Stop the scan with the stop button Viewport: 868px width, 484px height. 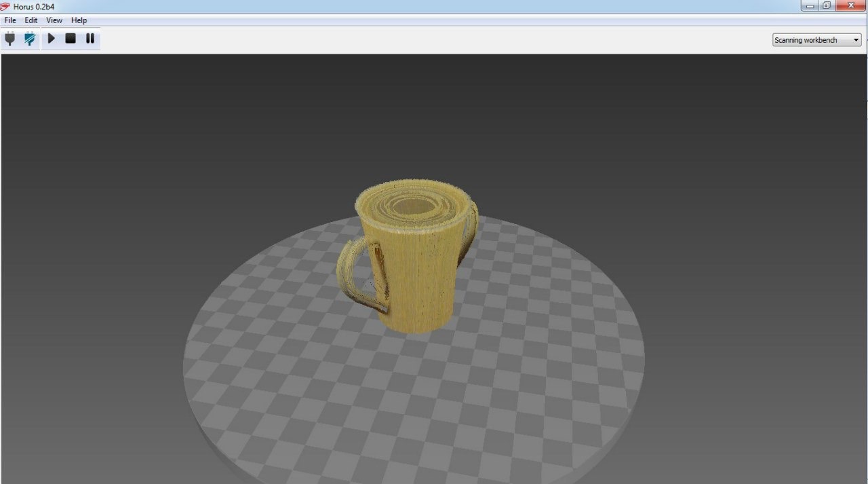coord(71,39)
